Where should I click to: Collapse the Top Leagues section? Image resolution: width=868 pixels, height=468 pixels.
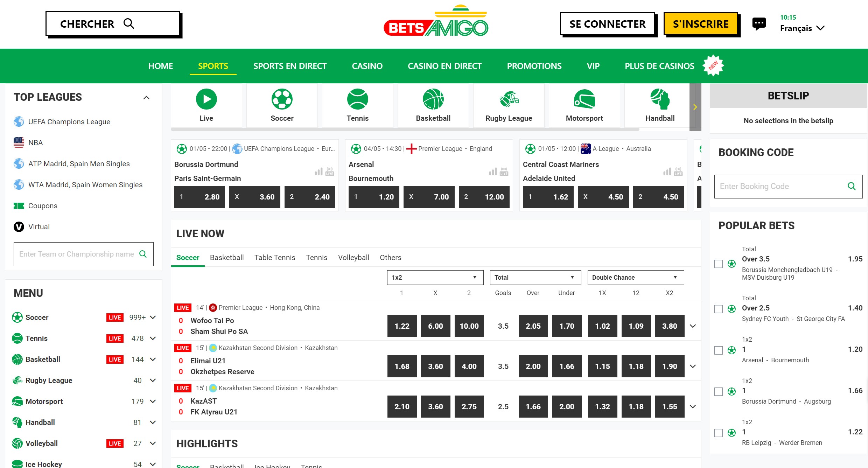[146, 98]
